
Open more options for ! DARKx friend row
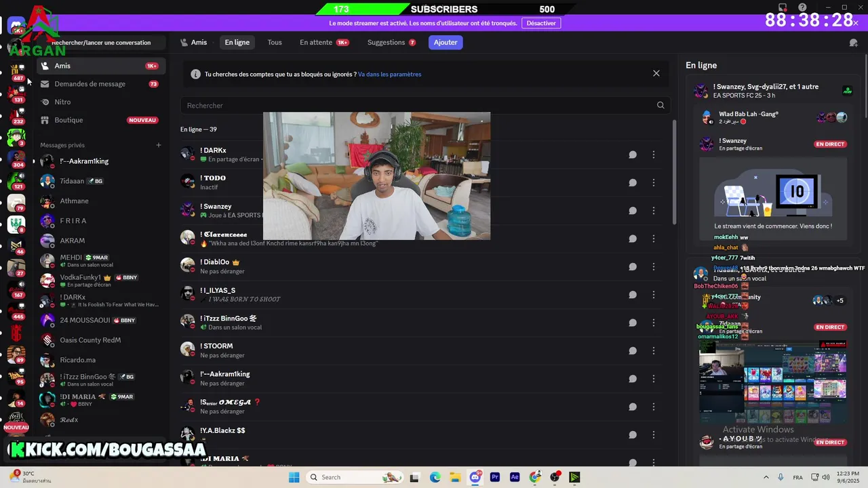click(x=654, y=155)
